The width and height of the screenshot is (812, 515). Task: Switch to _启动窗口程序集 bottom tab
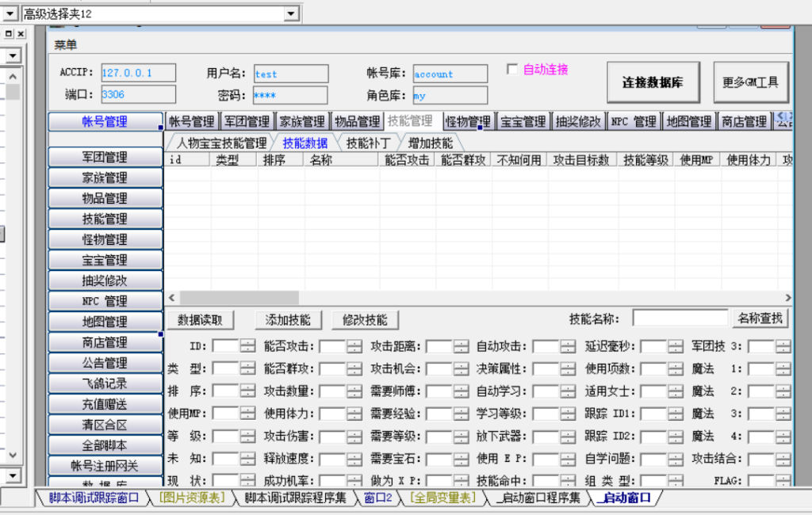(538, 498)
